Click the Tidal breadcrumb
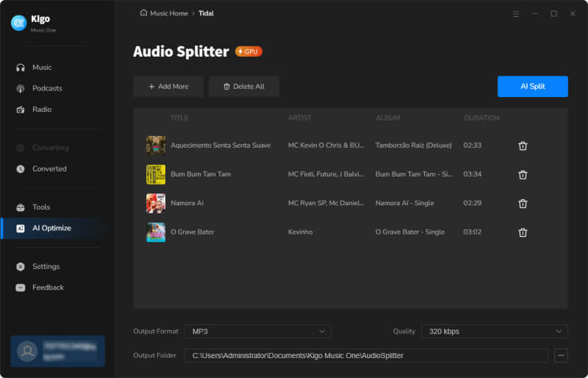Screen dimensions: 588x378 (x=206, y=13)
